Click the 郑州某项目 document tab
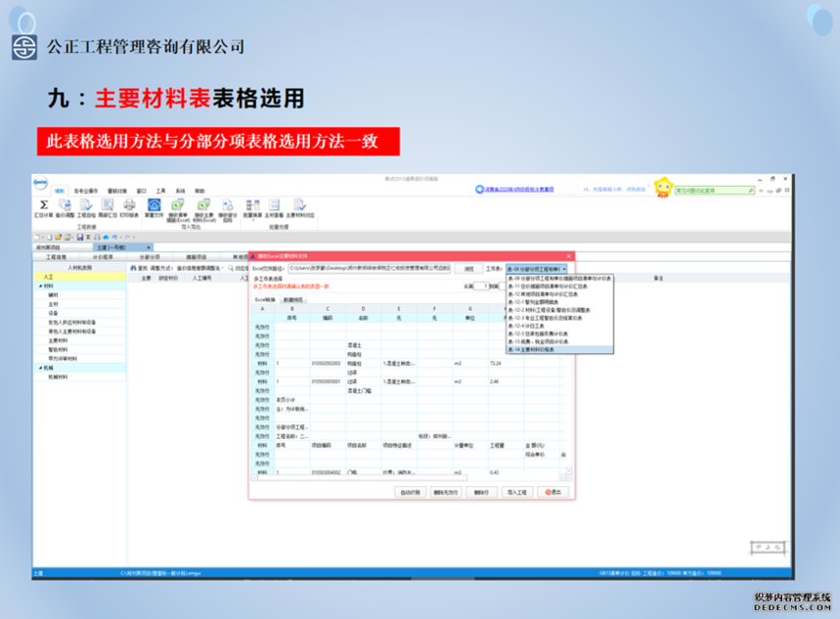 (x=64, y=247)
